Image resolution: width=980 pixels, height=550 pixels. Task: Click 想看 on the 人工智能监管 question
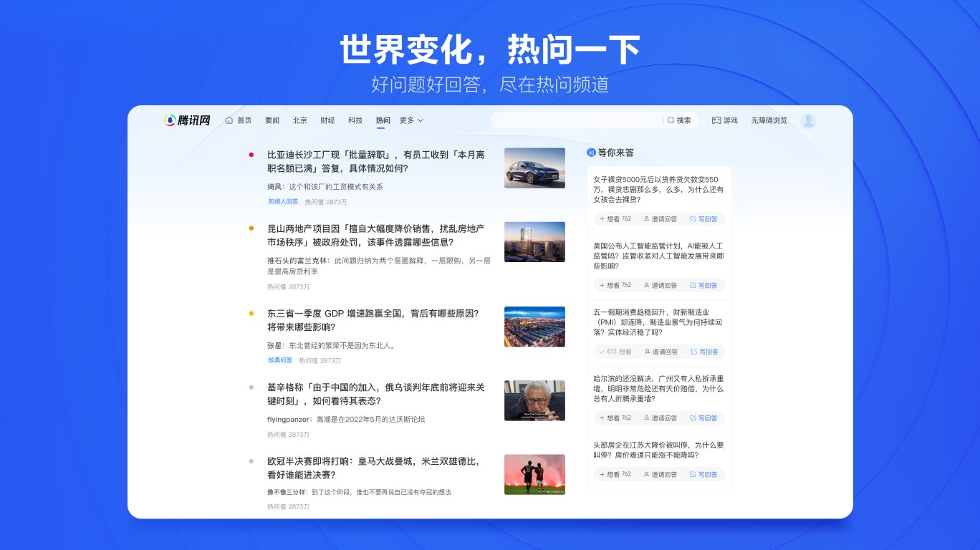click(615, 285)
